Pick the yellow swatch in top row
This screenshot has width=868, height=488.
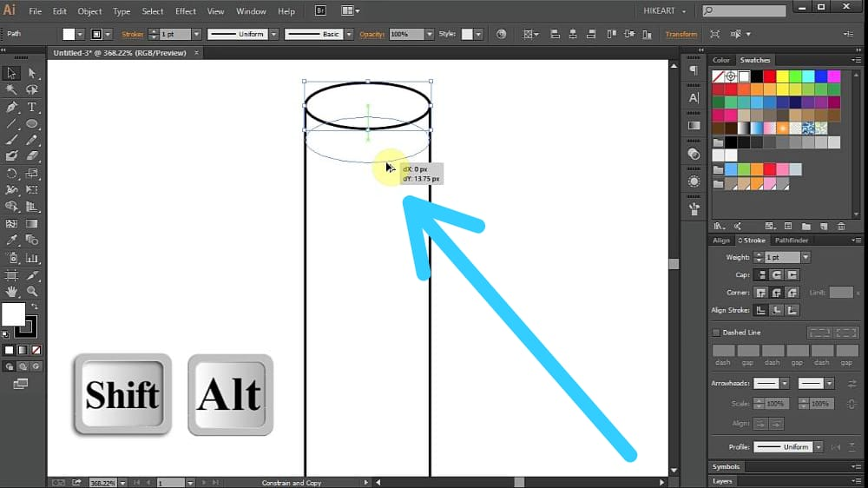[x=782, y=76]
